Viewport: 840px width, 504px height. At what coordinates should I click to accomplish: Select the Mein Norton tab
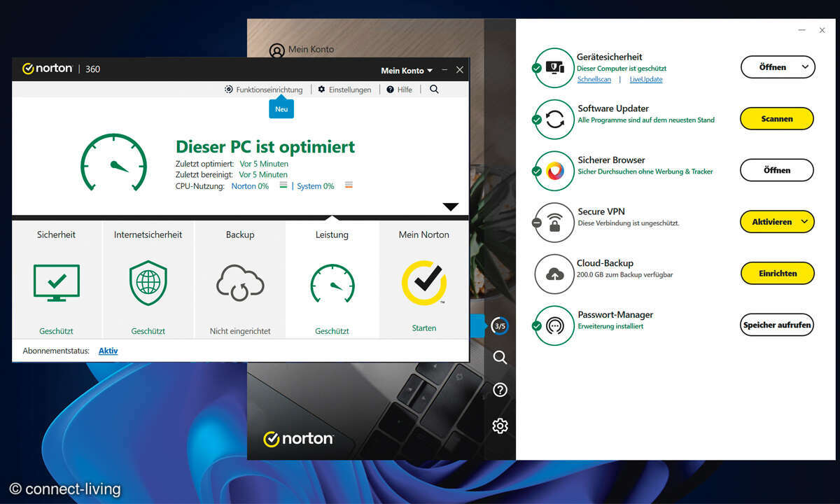pos(424,280)
